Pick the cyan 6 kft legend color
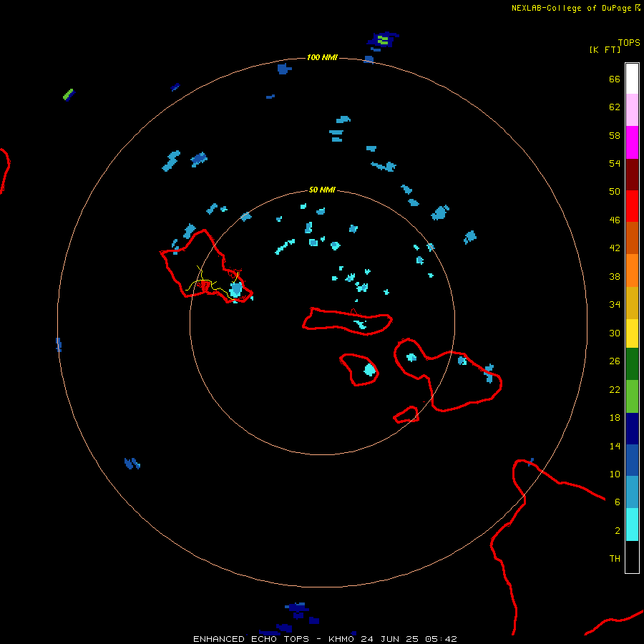 (x=632, y=525)
